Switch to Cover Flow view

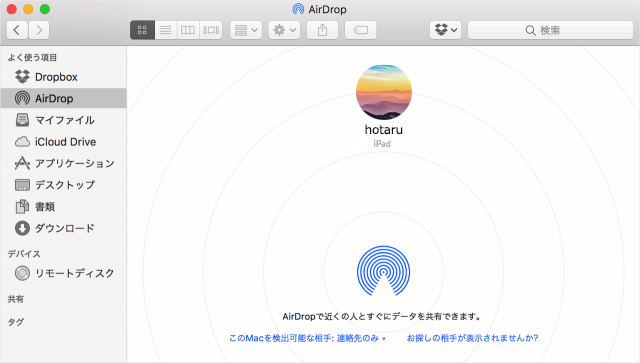pos(211,30)
